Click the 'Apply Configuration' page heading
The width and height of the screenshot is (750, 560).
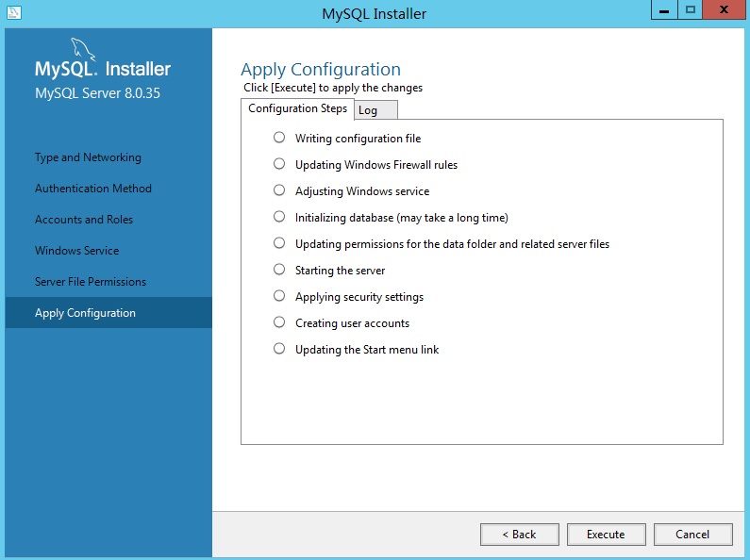321,70
